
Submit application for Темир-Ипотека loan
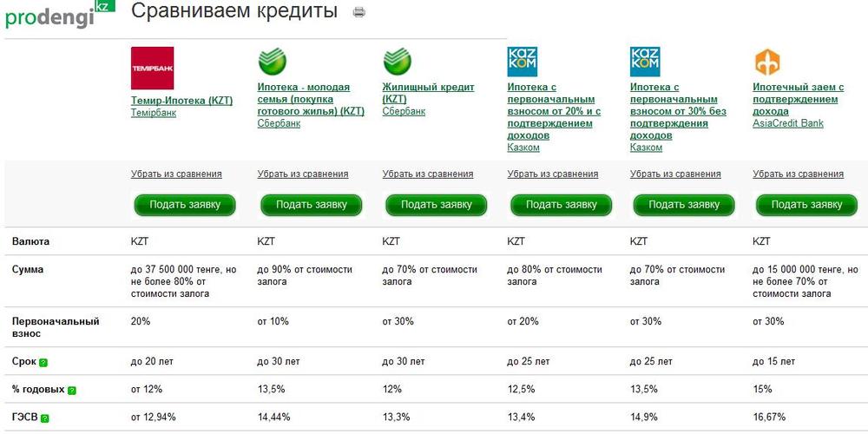pyautogui.click(x=184, y=205)
